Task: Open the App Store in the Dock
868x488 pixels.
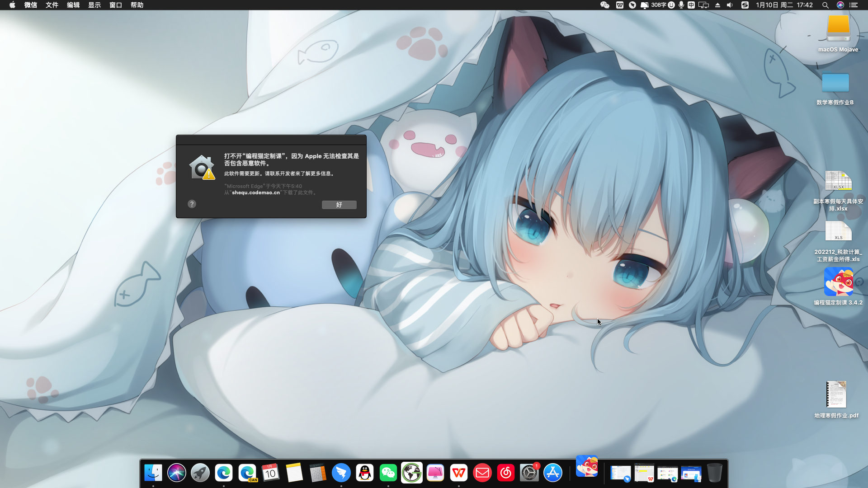Action: 553,473
